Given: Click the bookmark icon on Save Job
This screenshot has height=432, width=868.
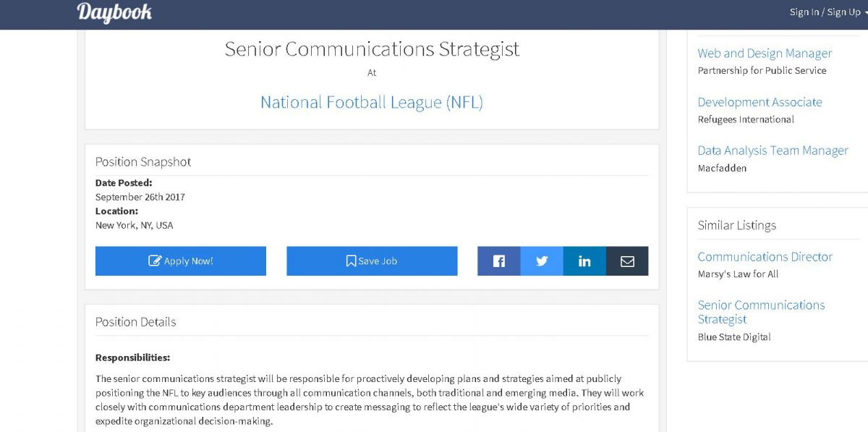Looking at the screenshot, I should (x=351, y=261).
